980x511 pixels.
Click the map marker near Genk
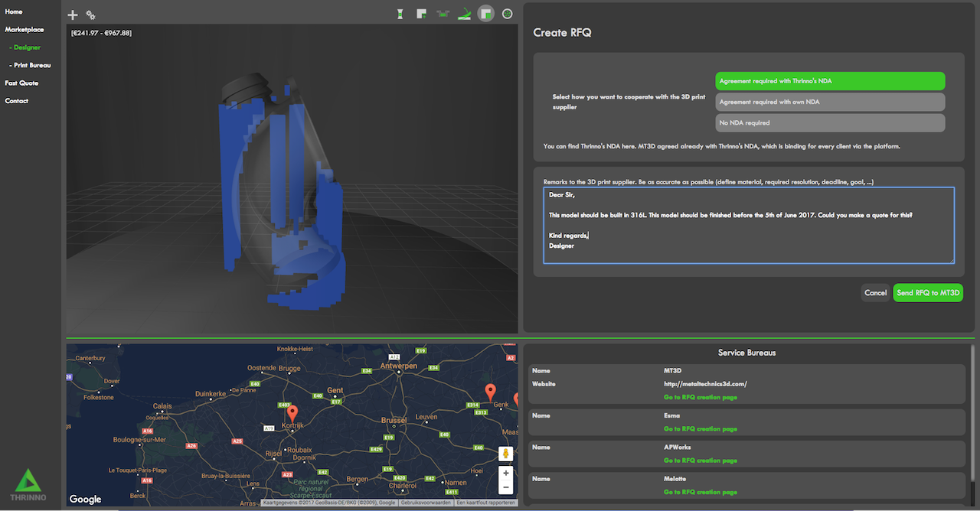[491, 392]
